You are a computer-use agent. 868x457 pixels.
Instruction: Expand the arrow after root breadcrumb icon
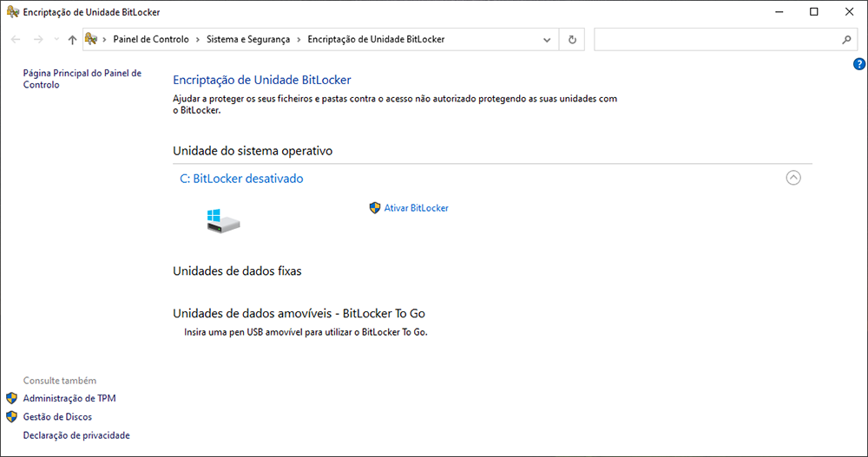[x=104, y=39]
